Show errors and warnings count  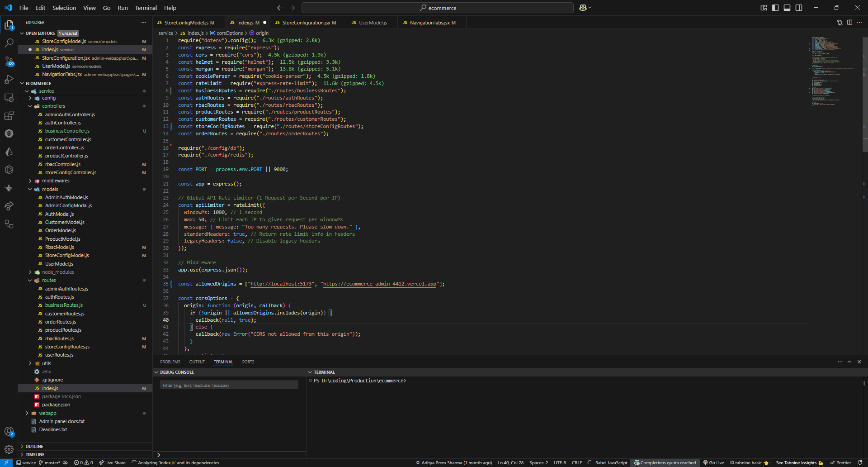pos(83,462)
